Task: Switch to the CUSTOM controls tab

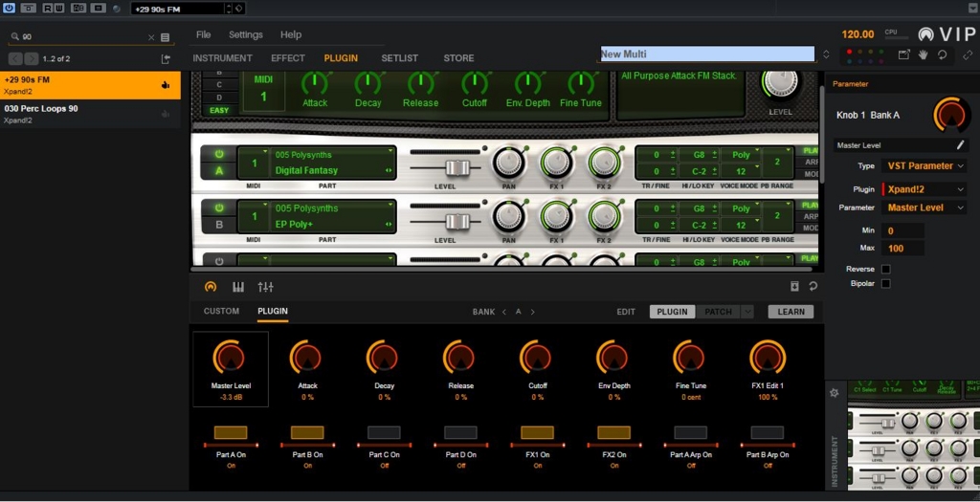Action: (x=221, y=311)
